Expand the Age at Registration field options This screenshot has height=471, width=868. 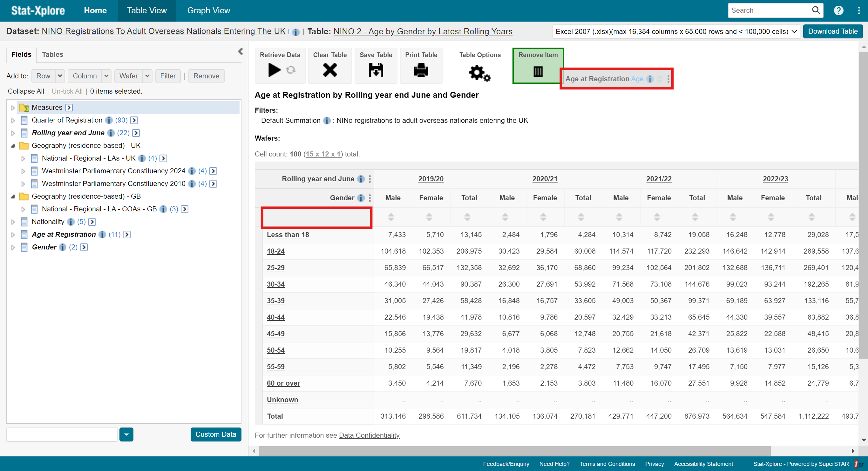pyautogui.click(x=12, y=234)
